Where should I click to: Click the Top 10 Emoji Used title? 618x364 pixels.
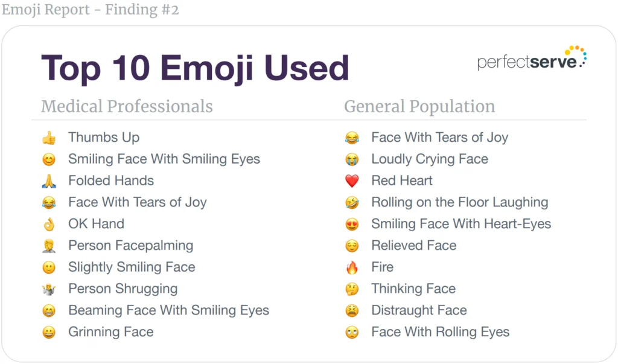click(195, 67)
